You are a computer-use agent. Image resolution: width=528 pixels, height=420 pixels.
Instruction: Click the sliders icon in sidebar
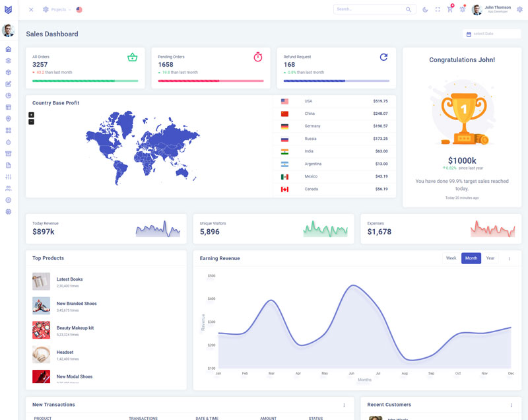[8, 177]
